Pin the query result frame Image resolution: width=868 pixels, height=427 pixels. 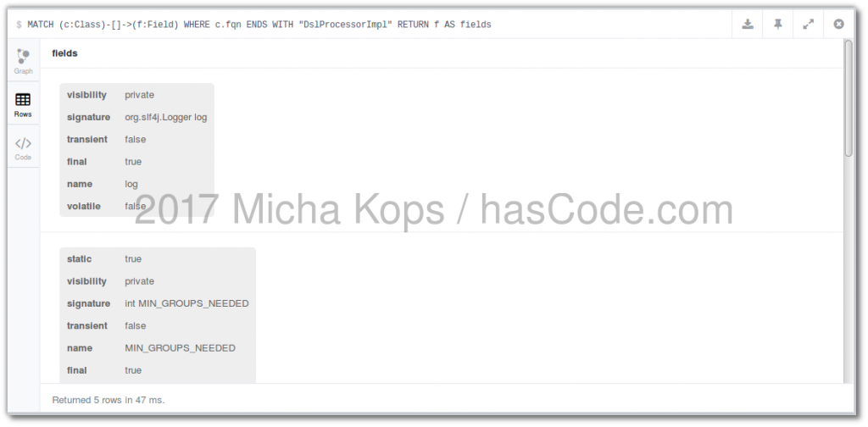coord(778,25)
